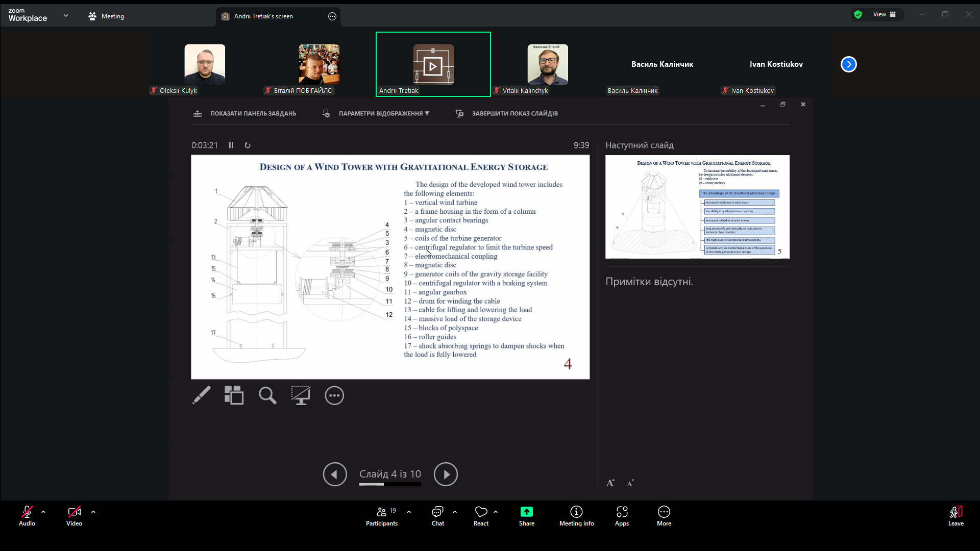Leave the Zoom meeting
The height and width of the screenshot is (551, 980).
(955, 516)
